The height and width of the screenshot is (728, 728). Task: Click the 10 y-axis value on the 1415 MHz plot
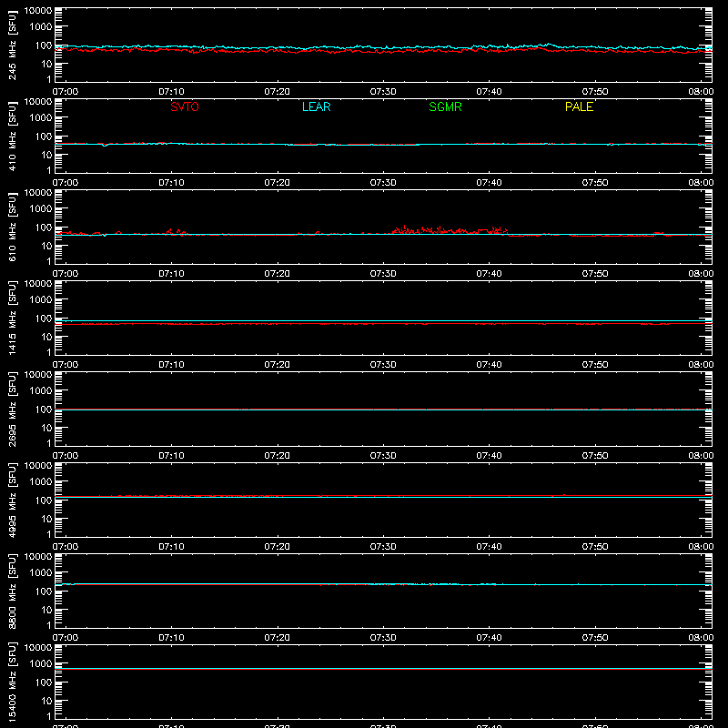(x=46, y=337)
